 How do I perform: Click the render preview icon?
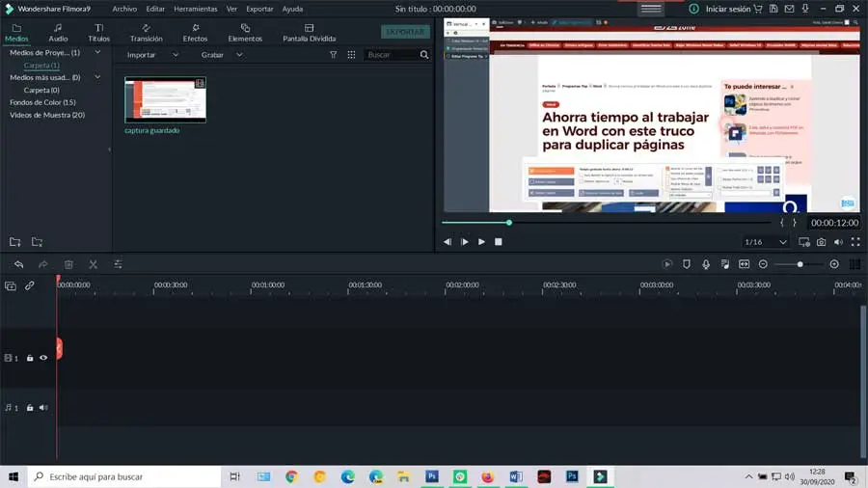[667, 264]
